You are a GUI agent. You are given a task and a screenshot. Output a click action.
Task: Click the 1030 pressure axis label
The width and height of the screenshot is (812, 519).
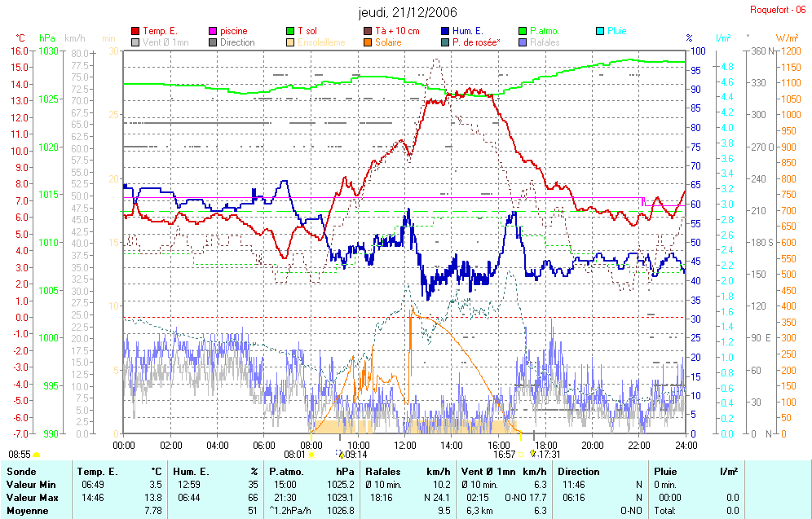point(47,51)
